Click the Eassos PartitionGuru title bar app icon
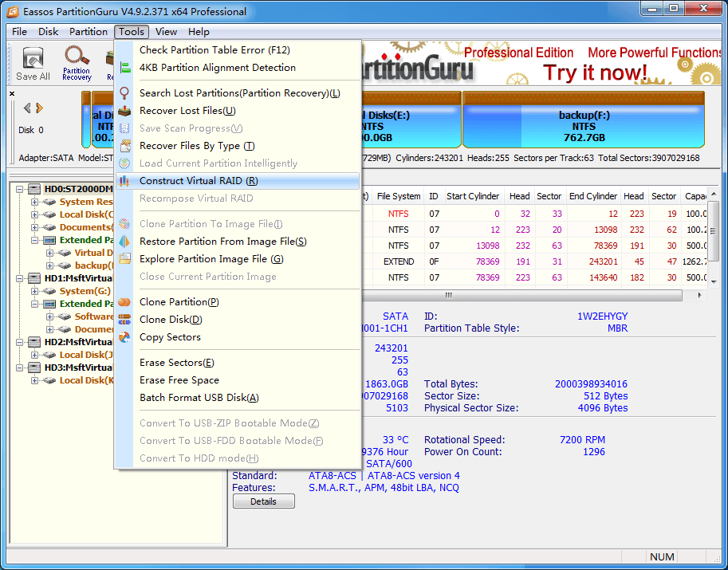This screenshot has width=728, height=570. [12, 12]
